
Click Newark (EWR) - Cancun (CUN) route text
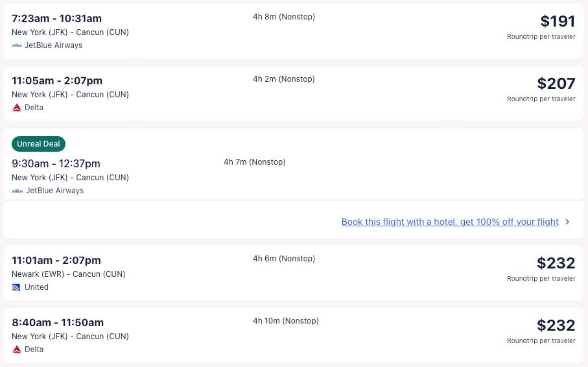(69, 274)
